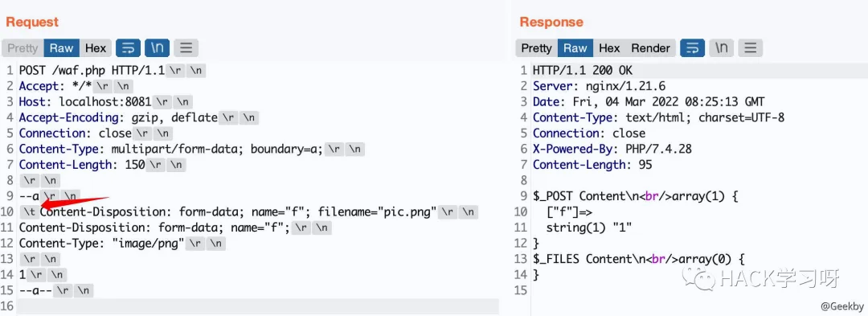868x316 pixels.
Task: Select Raw tab in Response panel
Action: coord(575,48)
